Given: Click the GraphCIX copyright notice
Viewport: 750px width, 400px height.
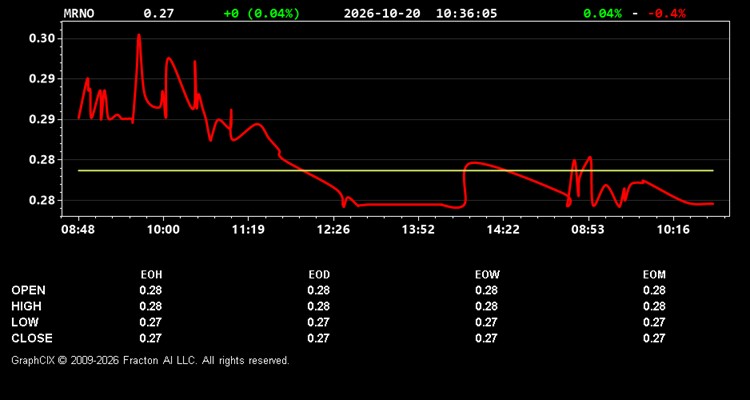Looking at the screenshot, I should [150, 360].
